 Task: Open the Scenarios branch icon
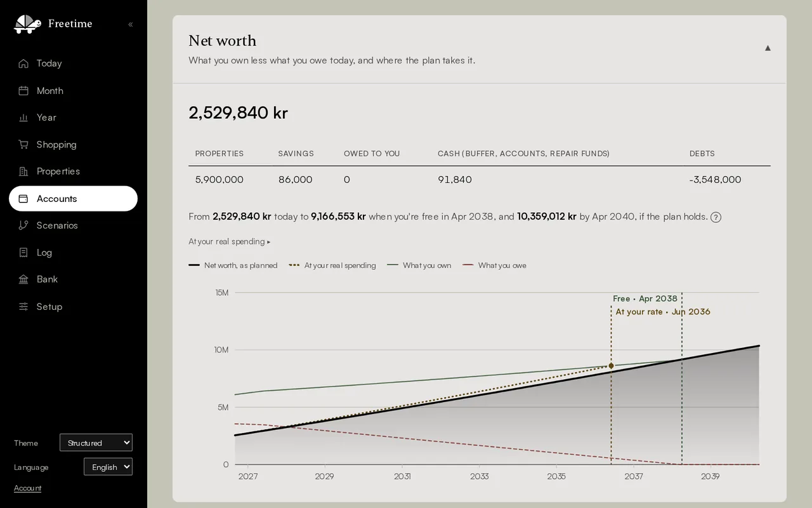pyautogui.click(x=23, y=225)
